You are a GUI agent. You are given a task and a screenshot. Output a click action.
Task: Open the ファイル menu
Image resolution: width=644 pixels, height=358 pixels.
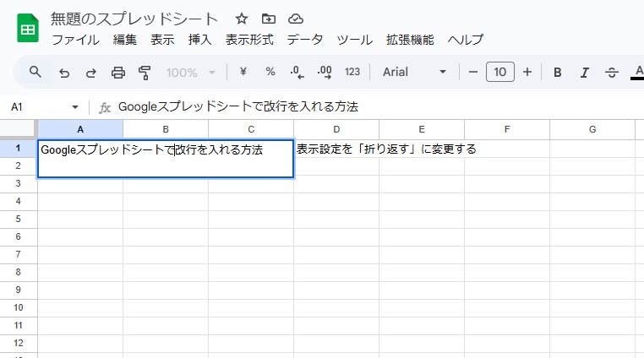point(75,40)
